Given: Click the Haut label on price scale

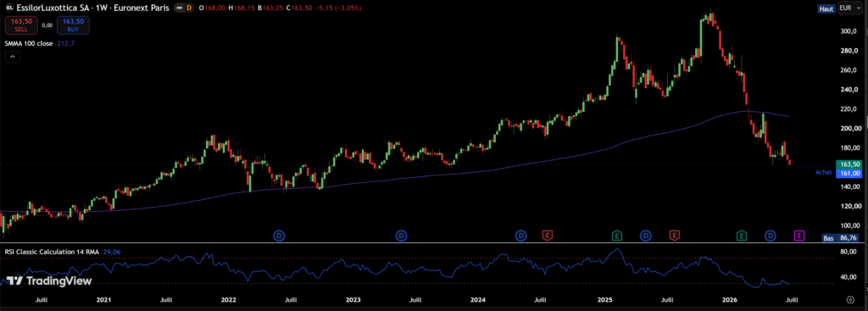Looking at the screenshot, I should pyautogui.click(x=826, y=8).
